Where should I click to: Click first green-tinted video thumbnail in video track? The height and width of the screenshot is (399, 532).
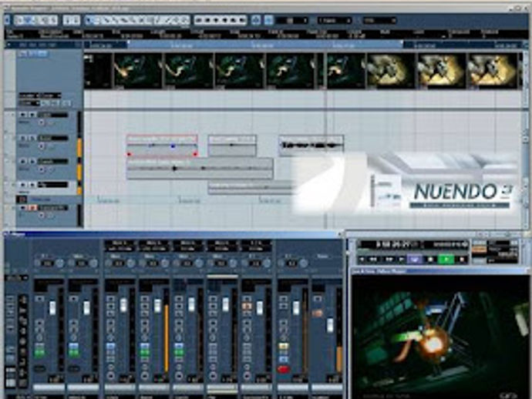[137, 71]
